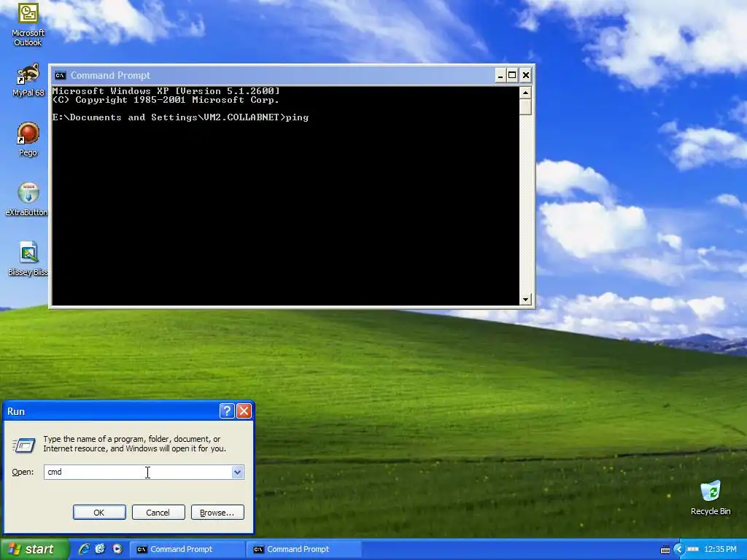Click Browse... in the Run dialog
The image size is (747, 560).
217,513
